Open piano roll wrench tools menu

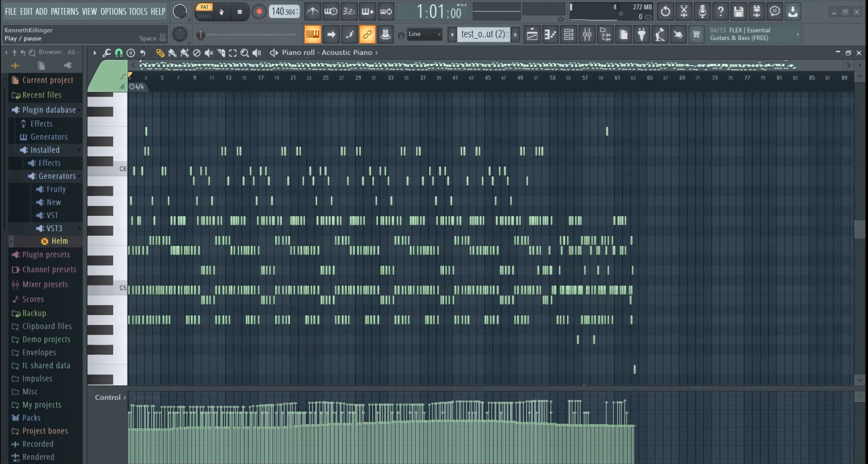tap(106, 53)
